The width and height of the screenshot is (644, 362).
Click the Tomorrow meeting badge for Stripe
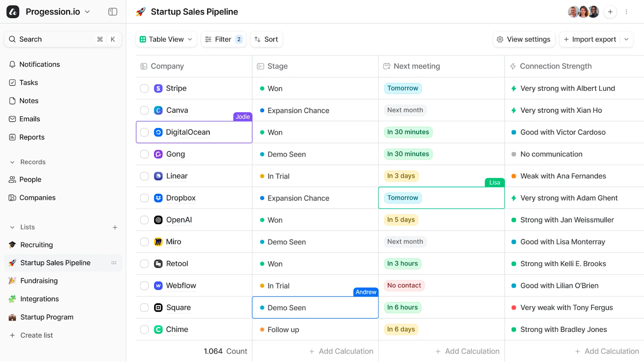403,88
